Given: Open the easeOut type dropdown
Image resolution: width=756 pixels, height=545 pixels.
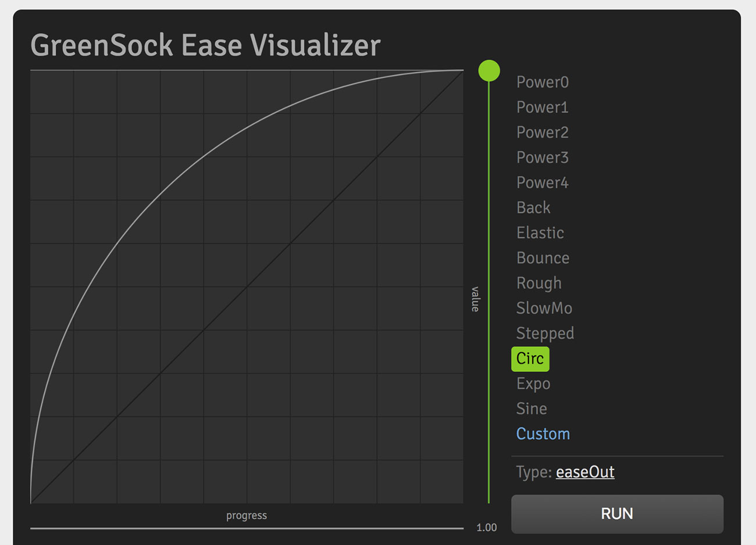Looking at the screenshot, I should click(x=585, y=472).
